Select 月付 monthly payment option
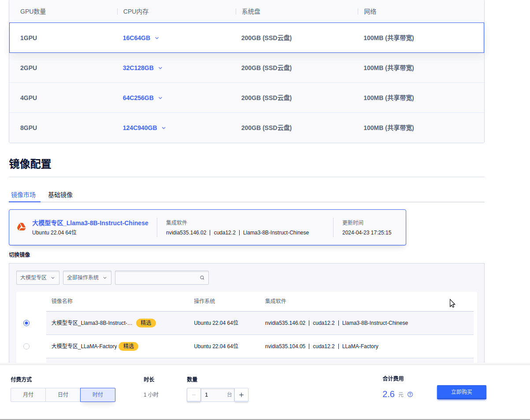The image size is (530, 420). [28, 394]
